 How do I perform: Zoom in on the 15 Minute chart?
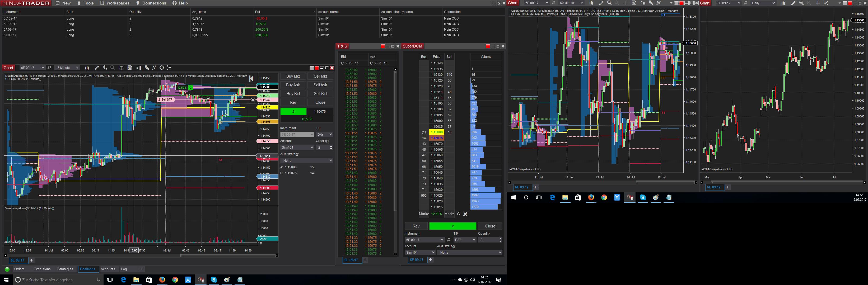click(105, 68)
